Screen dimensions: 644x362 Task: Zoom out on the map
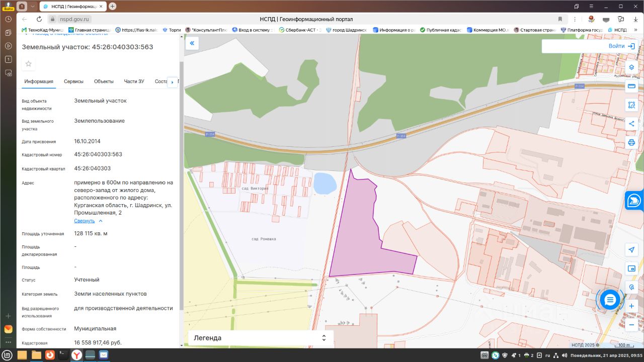pyautogui.click(x=631, y=325)
